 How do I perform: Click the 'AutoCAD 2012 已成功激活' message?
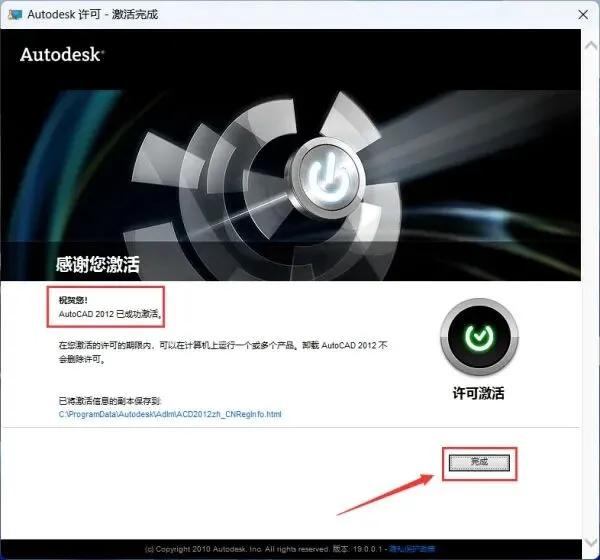click(x=110, y=314)
